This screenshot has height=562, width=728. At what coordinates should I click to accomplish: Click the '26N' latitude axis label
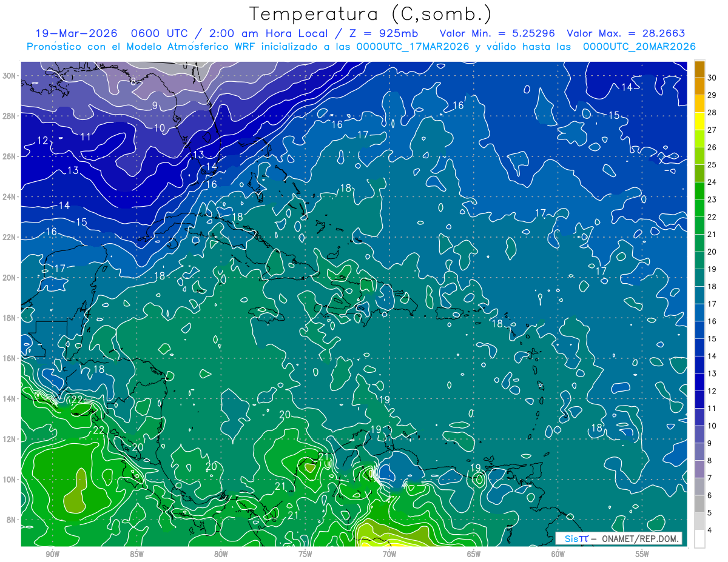[x=10, y=156]
